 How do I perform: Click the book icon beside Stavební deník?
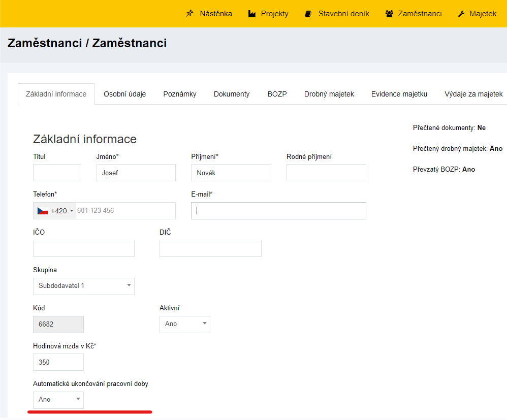[308, 14]
